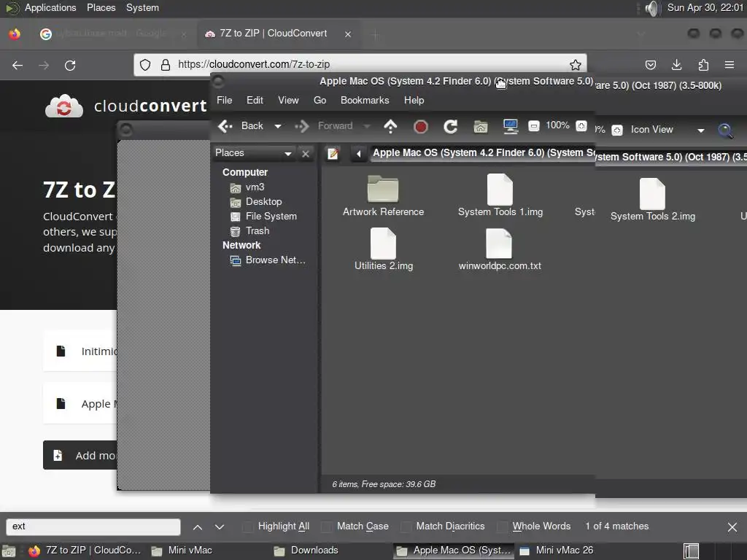
Task: Reload the Firefox page
Action: [x=70, y=65]
